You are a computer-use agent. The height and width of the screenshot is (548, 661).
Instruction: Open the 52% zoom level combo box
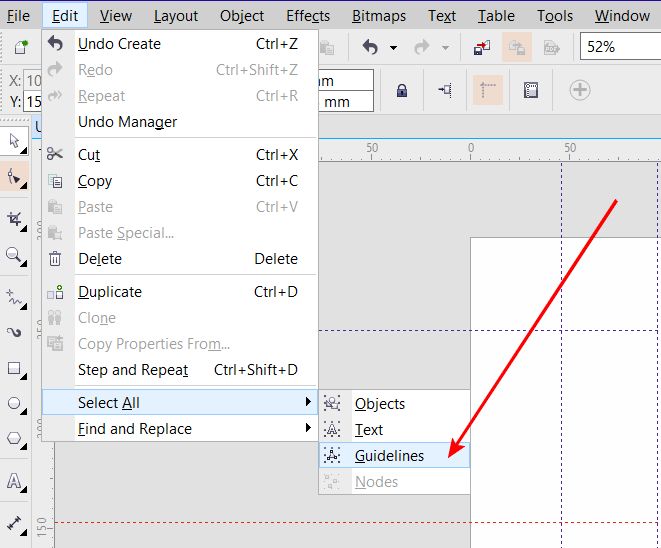pyautogui.click(x=621, y=46)
